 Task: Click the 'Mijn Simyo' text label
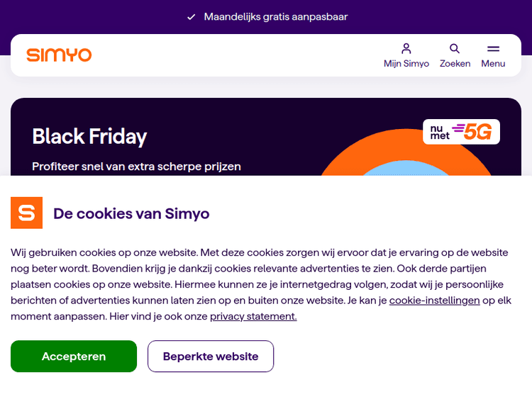[406, 64]
